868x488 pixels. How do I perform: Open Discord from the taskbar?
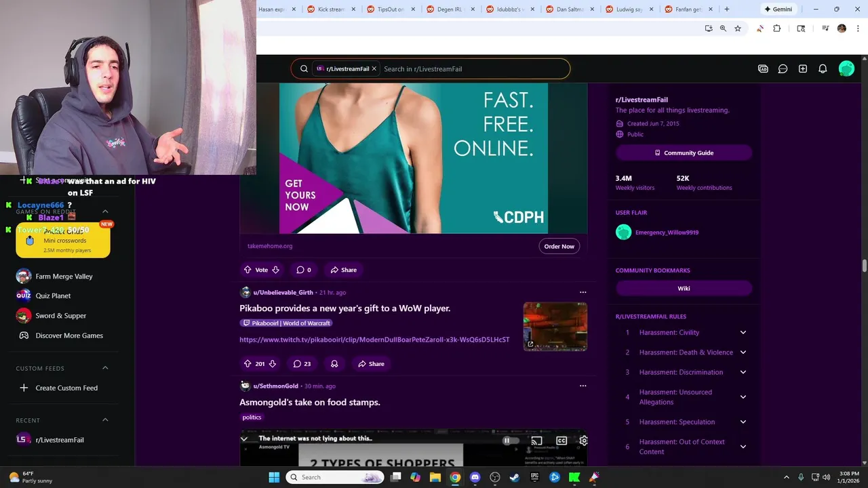(x=475, y=477)
